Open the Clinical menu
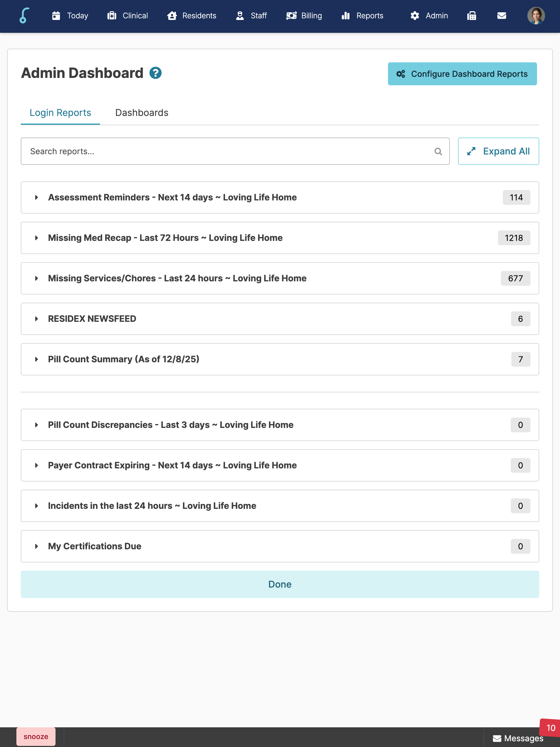The image size is (560, 747). (128, 16)
